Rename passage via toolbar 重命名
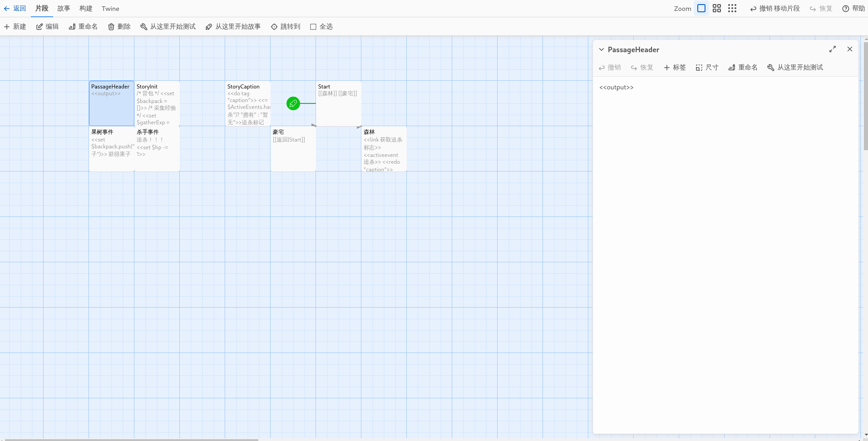The width and height of the screenshot is (868, 441). [x=83, y=26]
